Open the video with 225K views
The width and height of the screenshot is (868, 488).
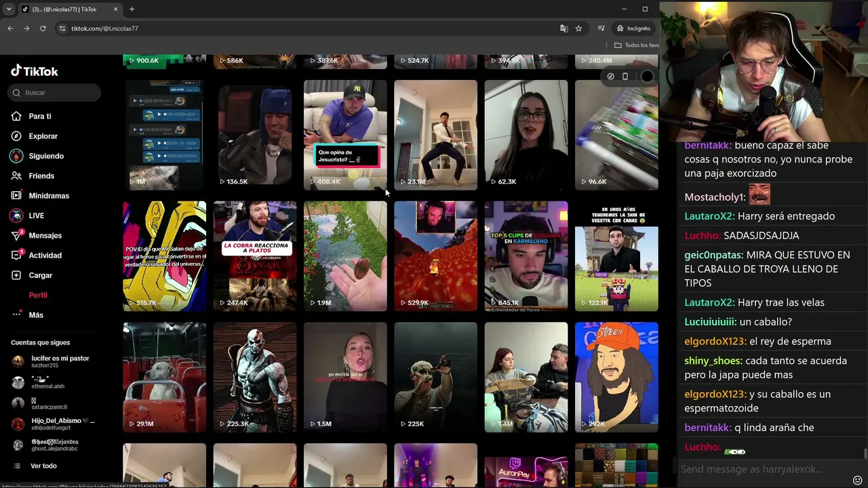[435, 378]
